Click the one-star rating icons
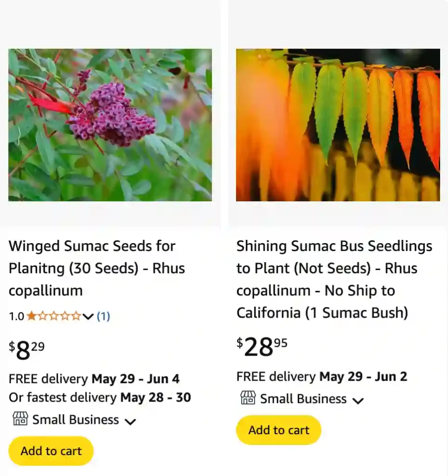 53,317
